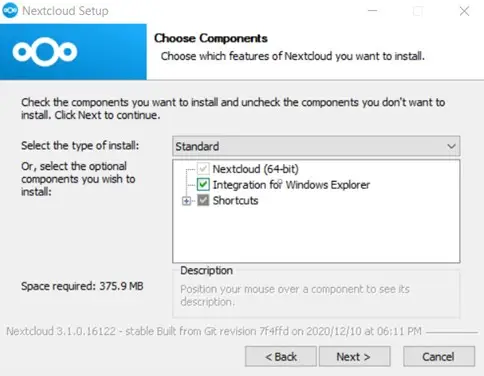Continue with the Next button
Viewport: 484px width, 376px height.
(355, 357)
